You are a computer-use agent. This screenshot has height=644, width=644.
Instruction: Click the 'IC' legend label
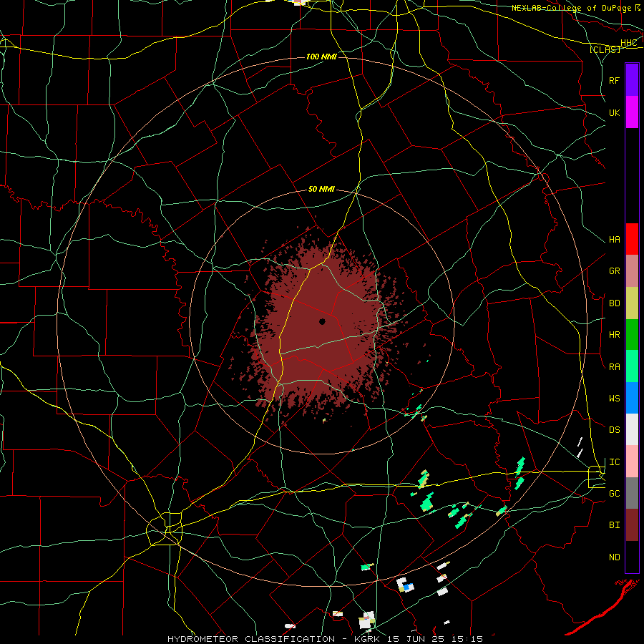(615, 462)
